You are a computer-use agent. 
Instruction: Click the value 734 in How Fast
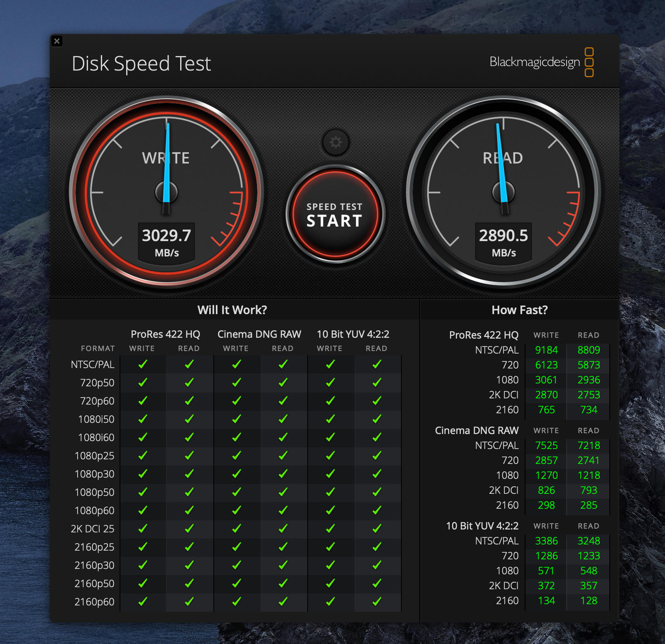pyautogui.click(x=589, y=410)
